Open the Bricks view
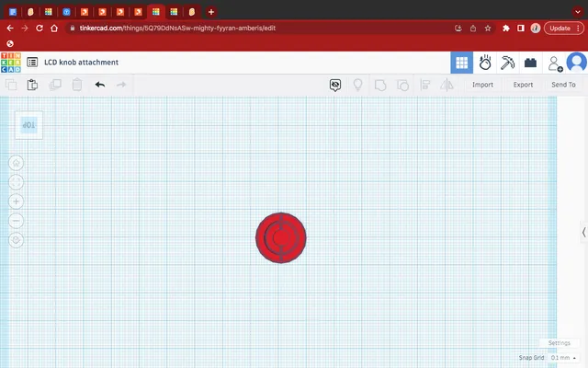 pos(530,63)
